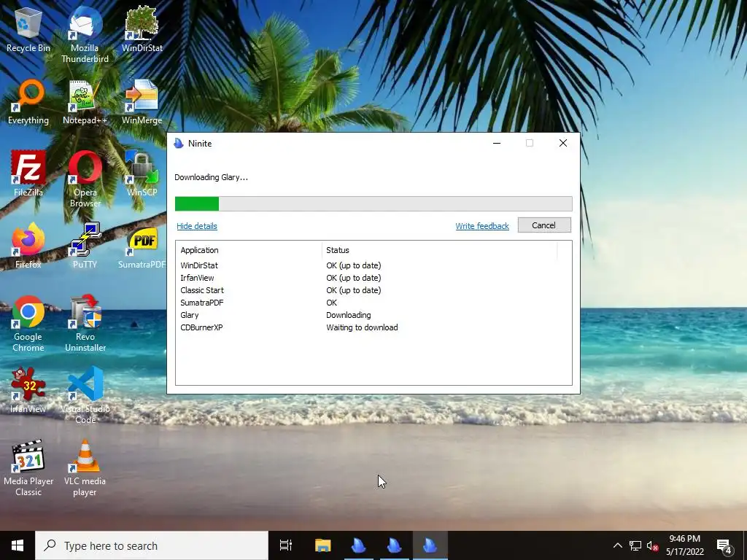747x560 pixels.
Task: Select the Media Player Classic icon
Action: [28, 469]
